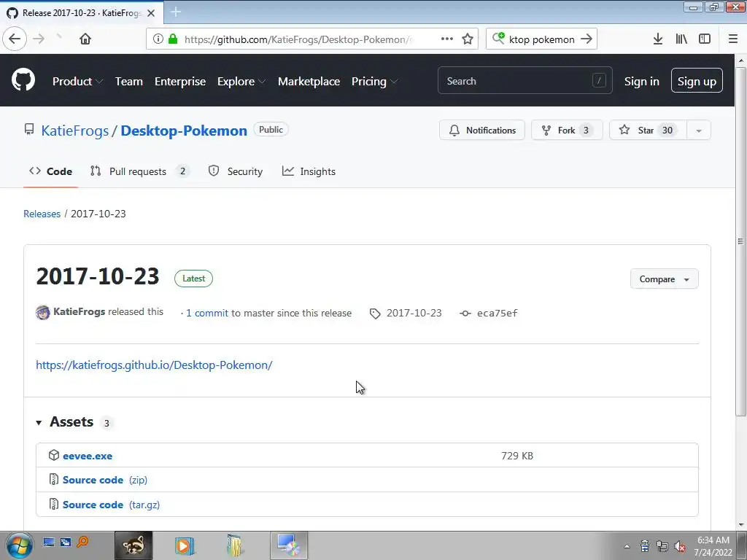Viewport: 747px width, 560px height.
Task: Star the Desktop-Pokemon repository
Action: pyautogui.click(x=648, y=130)
